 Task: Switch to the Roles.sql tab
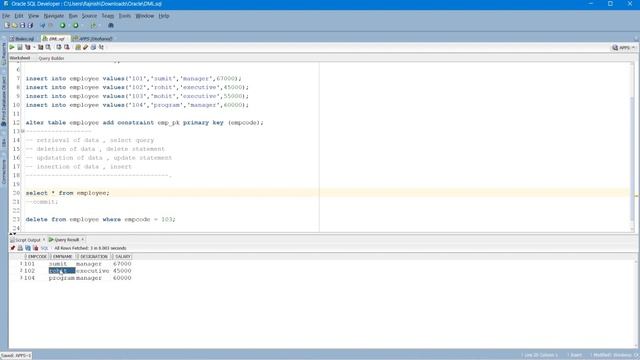point(23,39)
